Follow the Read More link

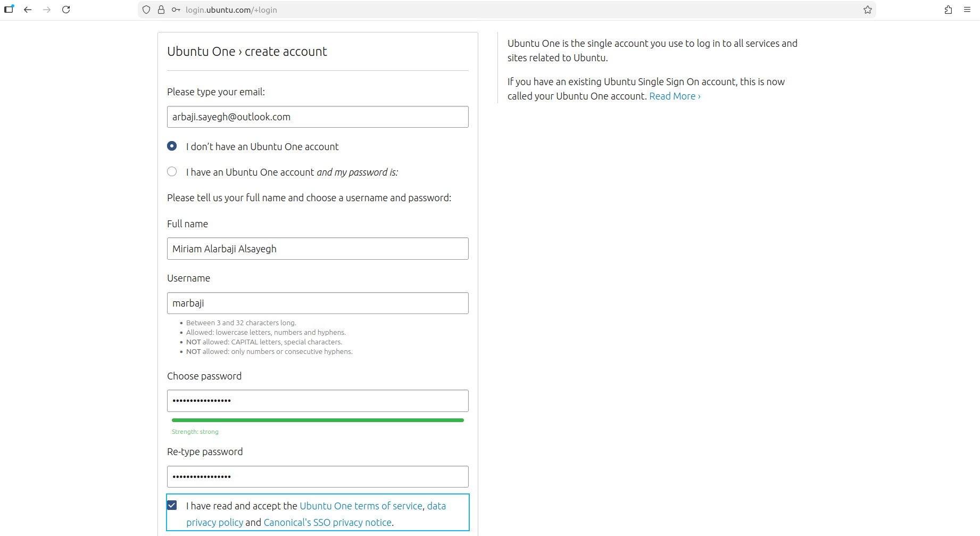pos(674,96)
